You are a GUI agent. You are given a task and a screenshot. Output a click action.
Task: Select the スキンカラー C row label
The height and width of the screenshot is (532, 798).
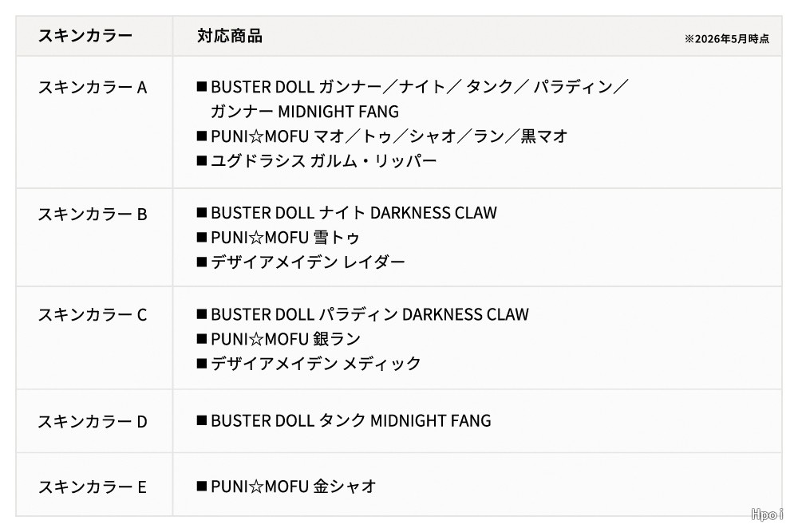93,315
